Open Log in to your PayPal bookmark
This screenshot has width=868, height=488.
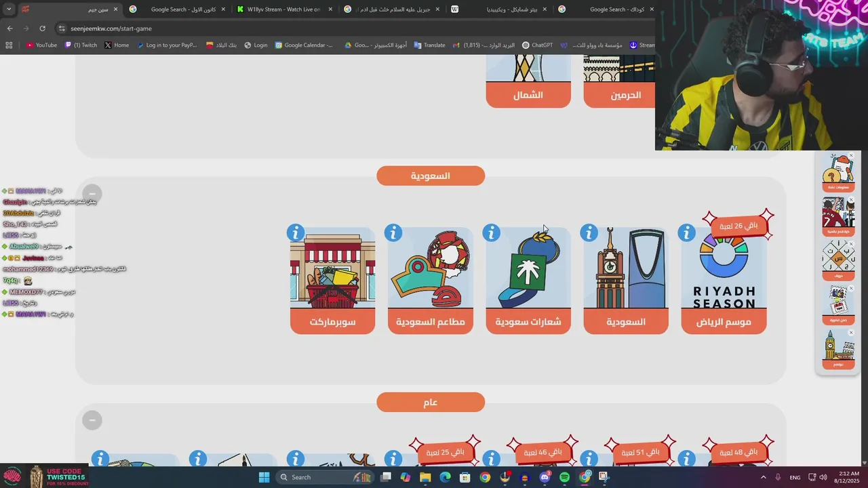point(167,45)
